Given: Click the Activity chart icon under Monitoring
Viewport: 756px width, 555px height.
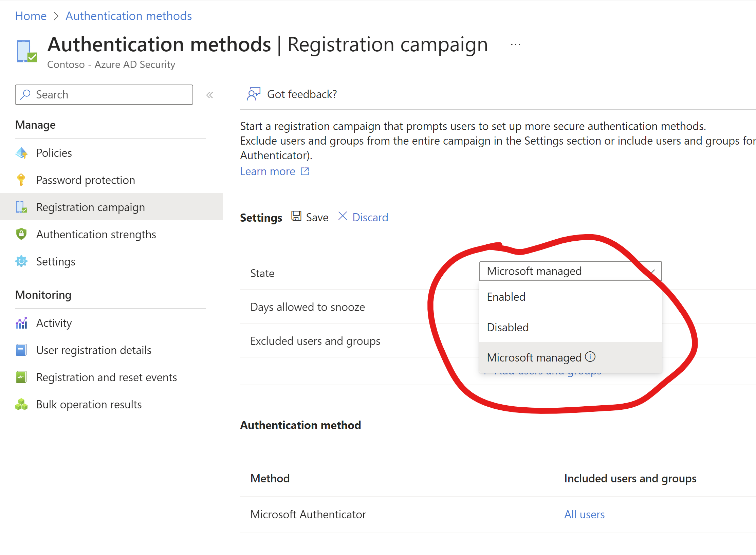Looking at the screenshot, I should tap(21, 323).
